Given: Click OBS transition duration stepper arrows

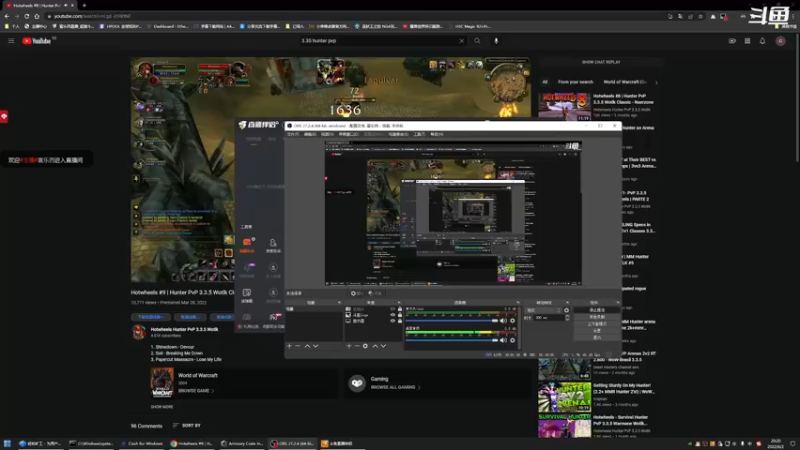Looking at the screenshot, I should pos(567,317).
